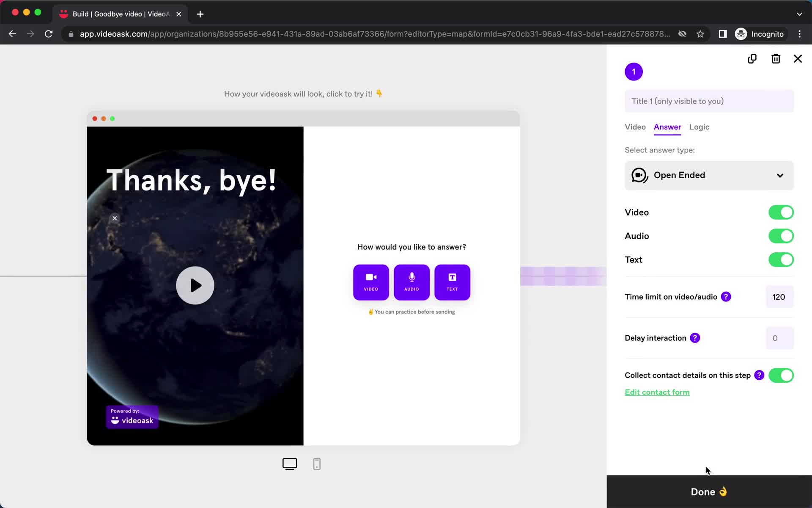Click Edit contact form link
Viewport: 812px width, 508px height.
[657, 392]
